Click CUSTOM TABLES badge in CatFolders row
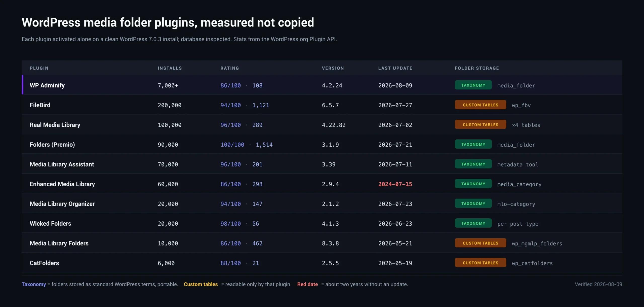644x307 pixels. tap(480, 263)
